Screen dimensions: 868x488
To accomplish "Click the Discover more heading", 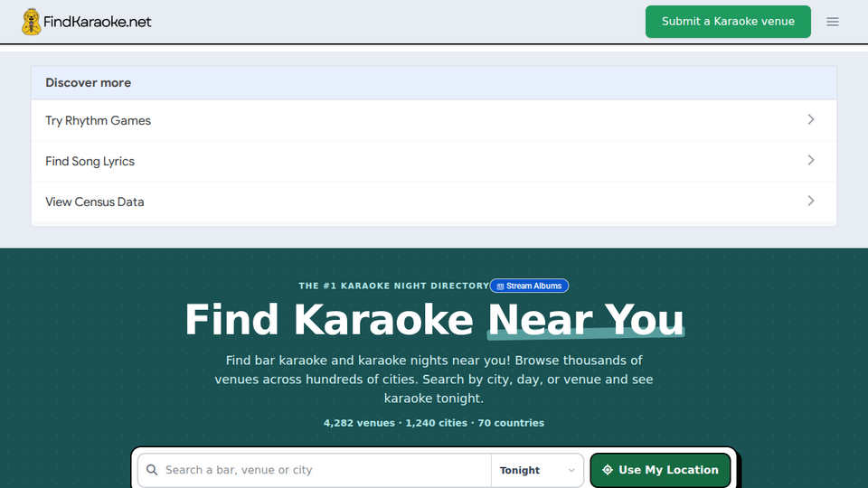I will pyautogui.click(x=89, y=83).
